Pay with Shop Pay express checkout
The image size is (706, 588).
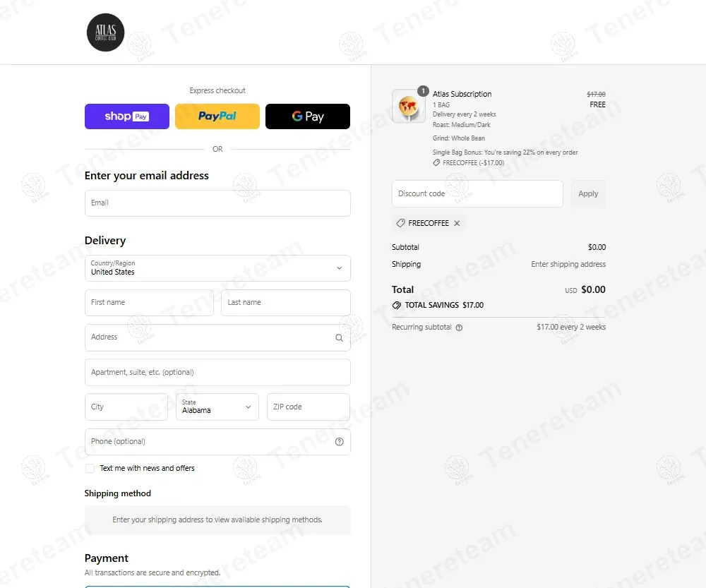[127, 116]
